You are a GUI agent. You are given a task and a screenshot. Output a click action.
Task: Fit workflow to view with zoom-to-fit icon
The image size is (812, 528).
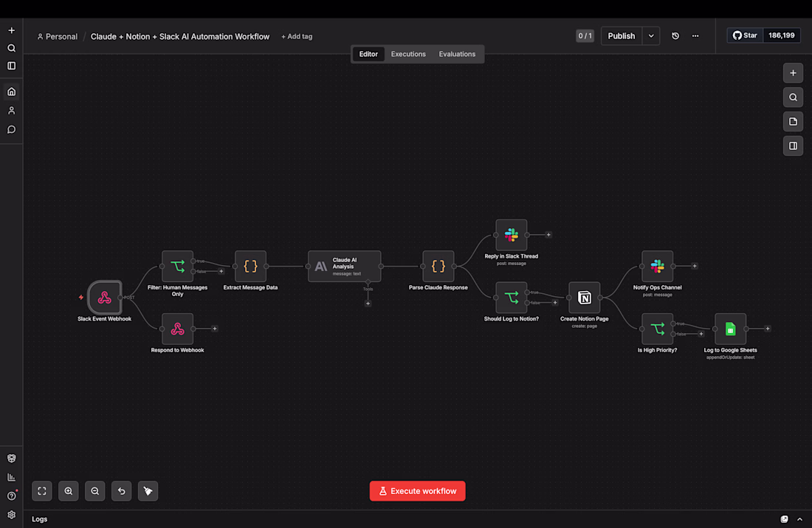click(x=42, y=490)
